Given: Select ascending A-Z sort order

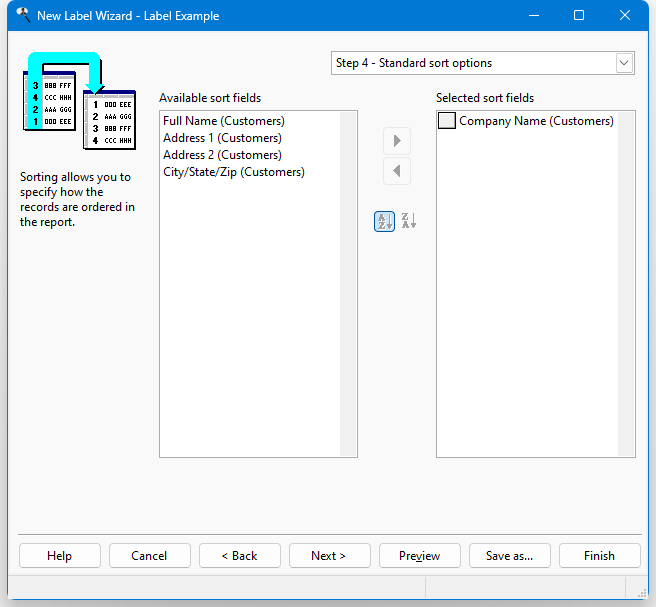Looking at the screenshot, I should pos(384,221).
